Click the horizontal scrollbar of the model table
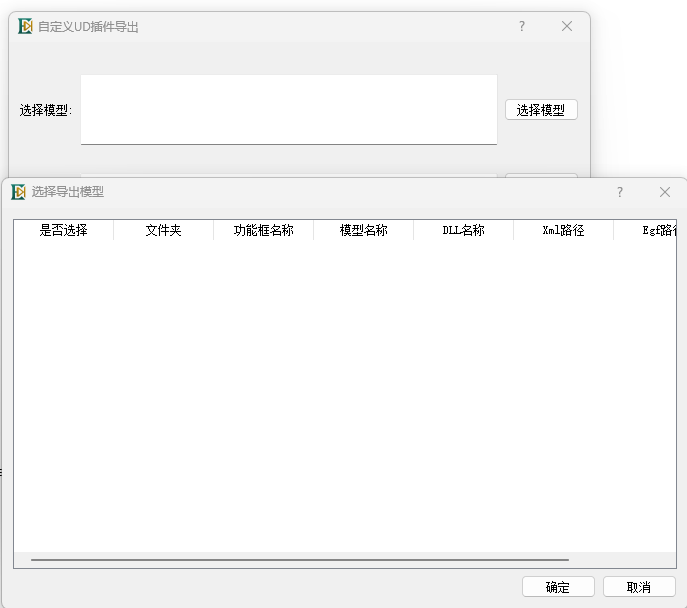Image resolution: width=687 pixels, height=608 pixels. coord(300,560)
